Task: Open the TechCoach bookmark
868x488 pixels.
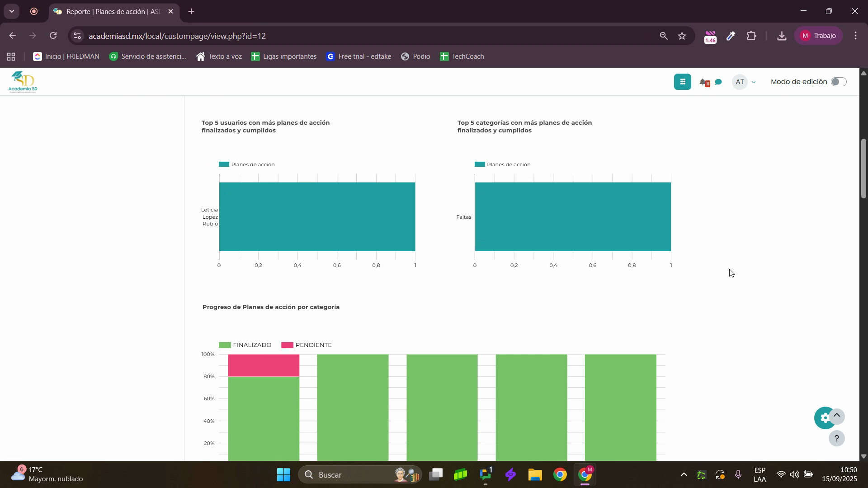Action: (462, 56)
